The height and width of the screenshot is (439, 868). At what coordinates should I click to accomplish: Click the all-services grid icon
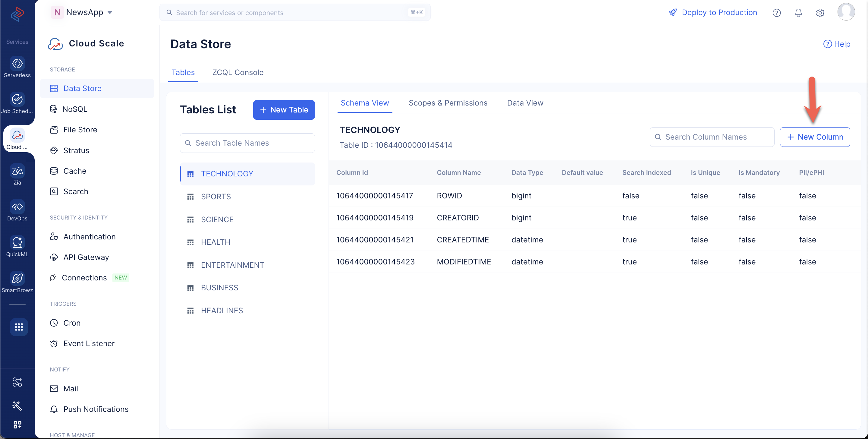(x=19, y=327)
